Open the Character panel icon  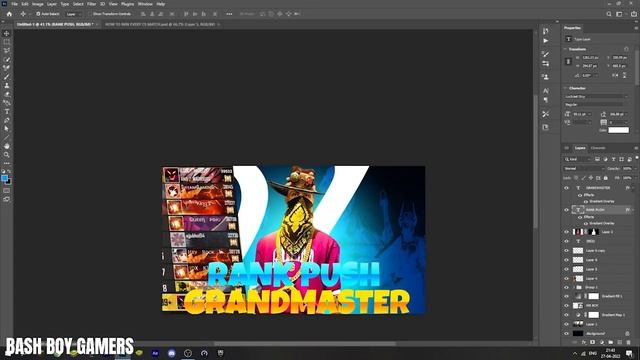(546, 91)
